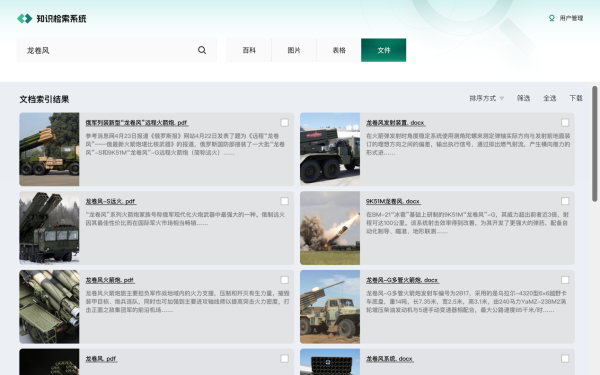Check the 龙卷风.pdf checkbox

(x=284, y=359)
